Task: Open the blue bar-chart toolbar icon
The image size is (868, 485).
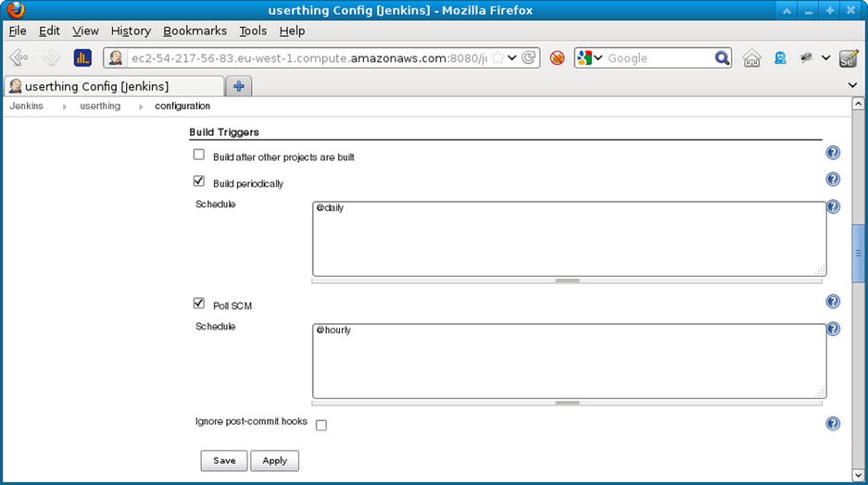Action: 82,57
